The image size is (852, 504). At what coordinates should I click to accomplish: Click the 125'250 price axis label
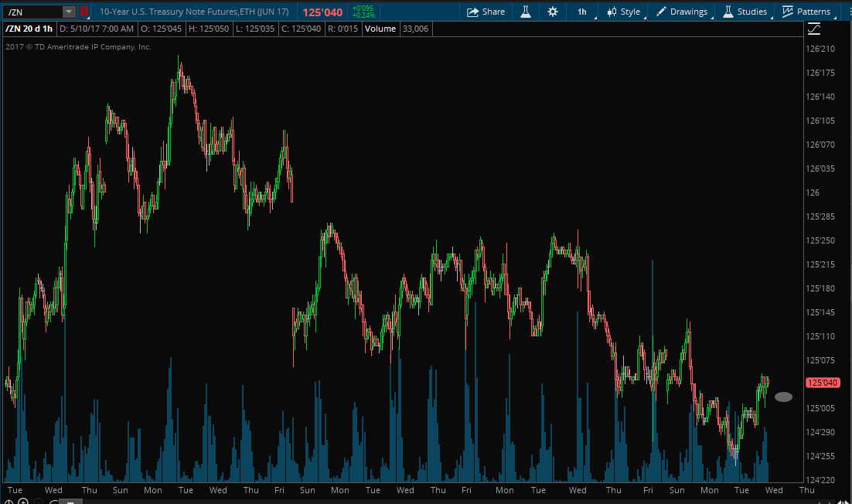click(x=820, y=240)
